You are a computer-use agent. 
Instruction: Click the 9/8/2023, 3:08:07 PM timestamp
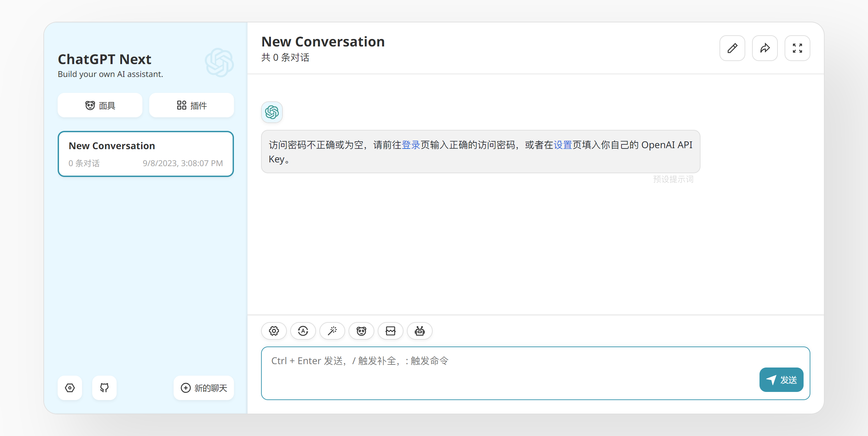[183, 163]
